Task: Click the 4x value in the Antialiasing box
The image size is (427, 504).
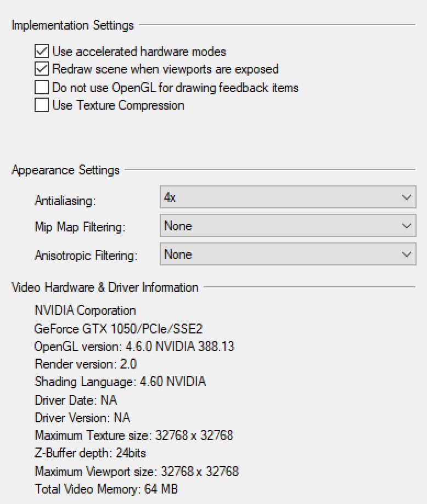Action: [170, 197]
